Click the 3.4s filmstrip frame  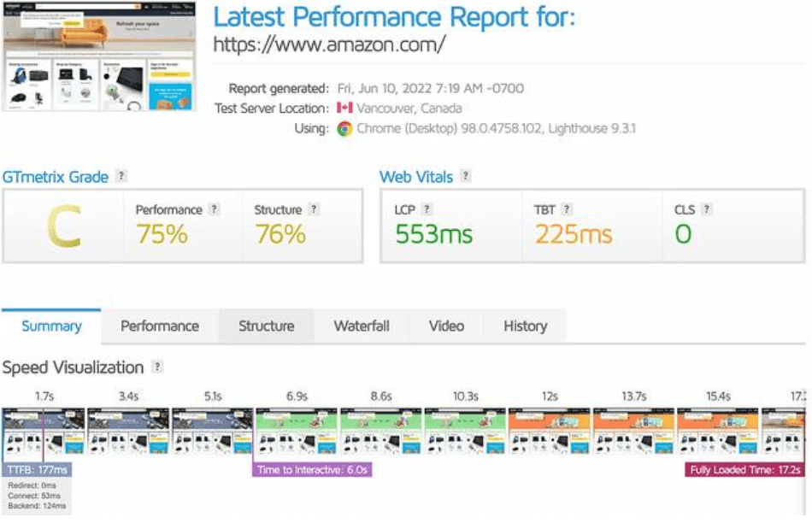tap(128, 431)
